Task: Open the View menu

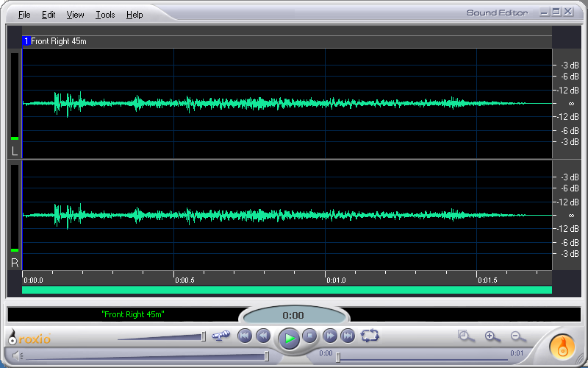Action: click(x=75, y=15)
